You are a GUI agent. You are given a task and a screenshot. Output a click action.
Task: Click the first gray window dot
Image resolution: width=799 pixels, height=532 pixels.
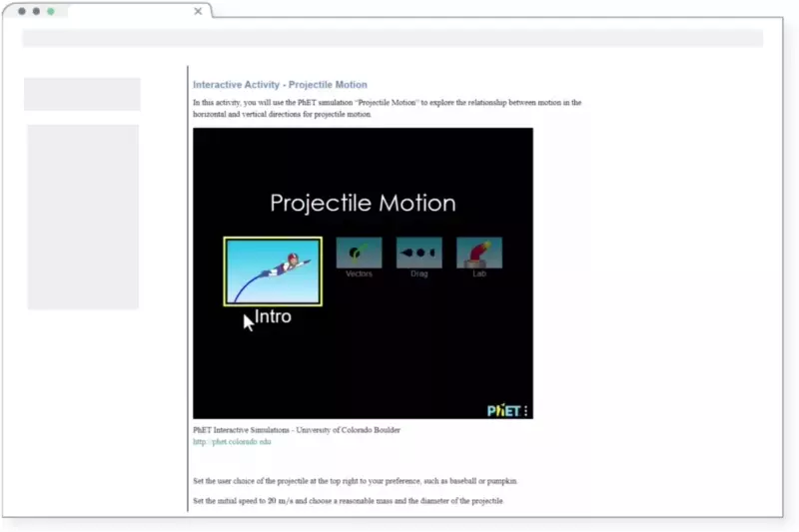point(23,11)
